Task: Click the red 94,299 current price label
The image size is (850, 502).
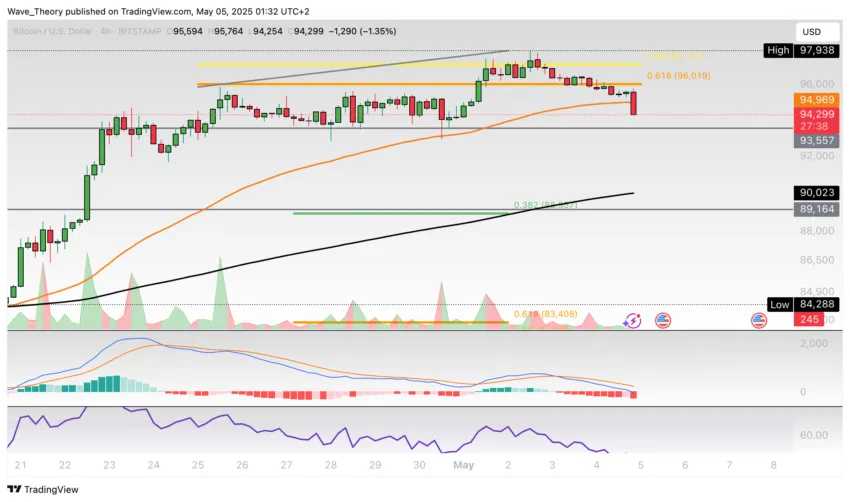Action: point(816,114)
